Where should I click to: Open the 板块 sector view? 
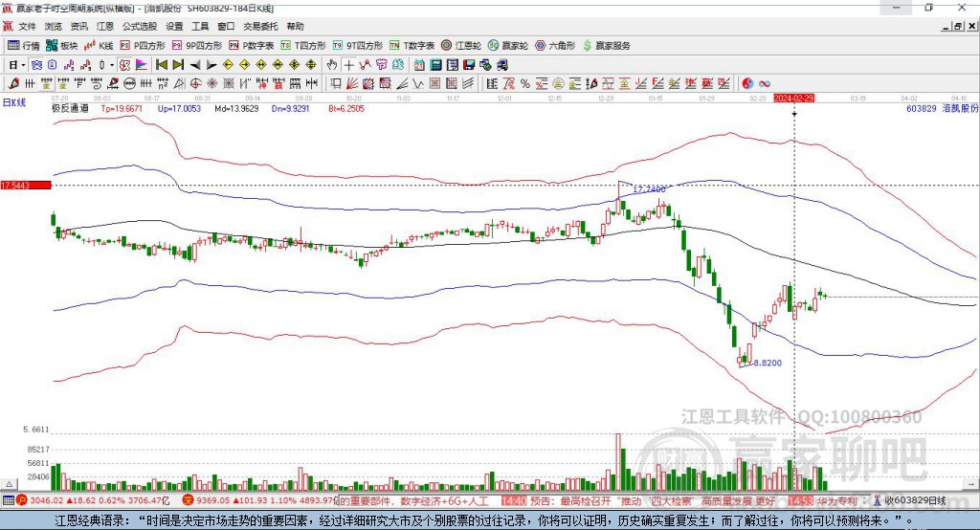[62, 46]
